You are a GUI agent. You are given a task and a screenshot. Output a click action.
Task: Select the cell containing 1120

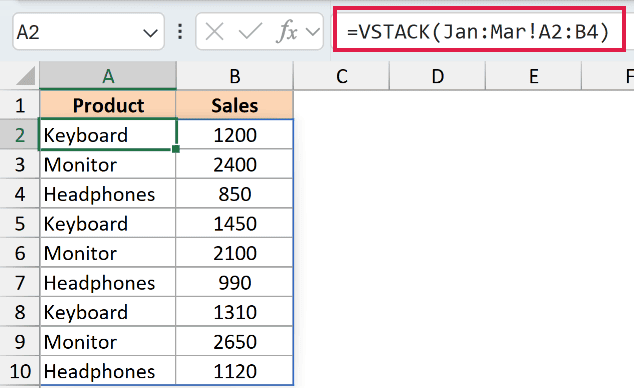(235, 371)
